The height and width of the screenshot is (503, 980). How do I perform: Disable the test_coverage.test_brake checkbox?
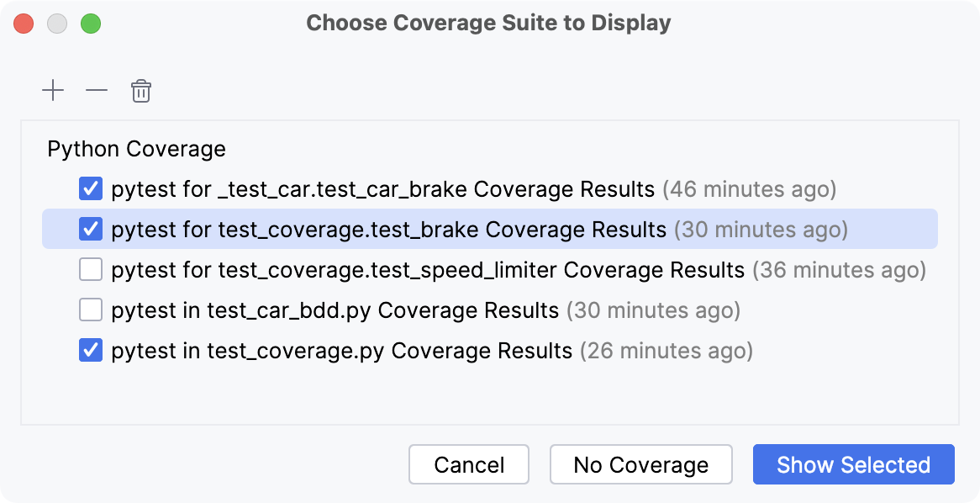click(x=90, y=229)
